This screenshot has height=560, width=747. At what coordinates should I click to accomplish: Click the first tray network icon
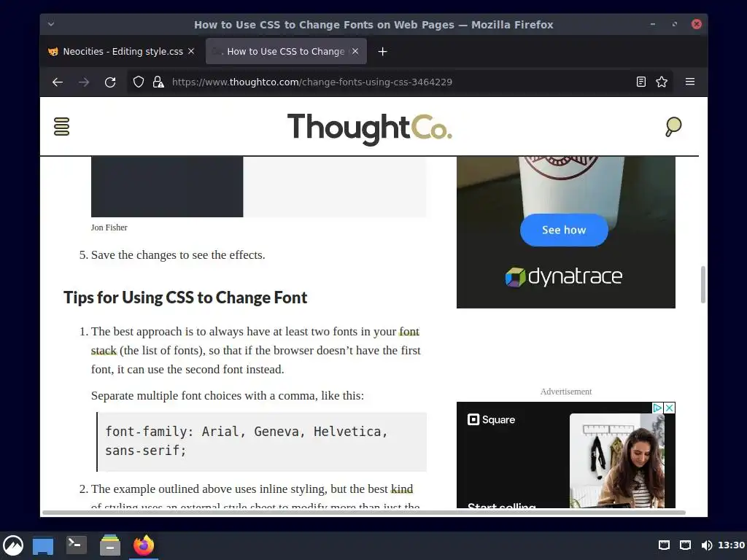(664, 545)
